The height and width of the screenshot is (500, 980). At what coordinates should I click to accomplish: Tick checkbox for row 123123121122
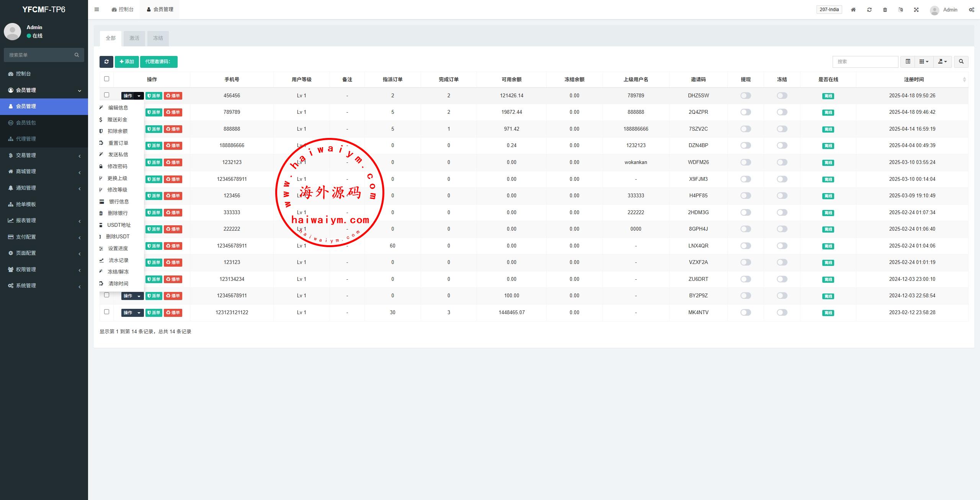pos(107,312)
